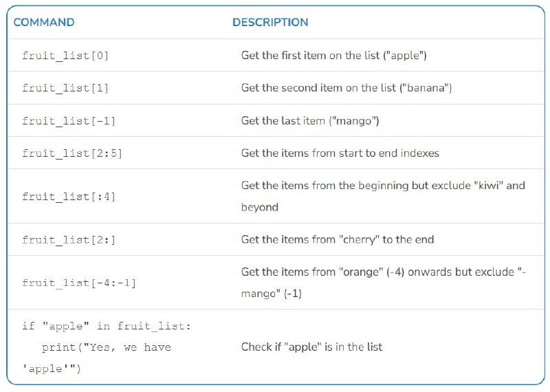Click the if "apple" in fruit_list code line

[x=107, y=327]
